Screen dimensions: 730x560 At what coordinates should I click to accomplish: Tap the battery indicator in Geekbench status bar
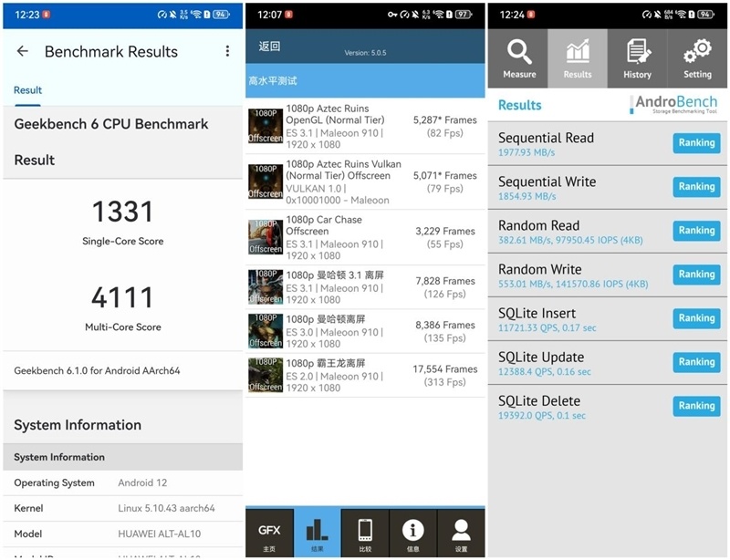point(221,15)
